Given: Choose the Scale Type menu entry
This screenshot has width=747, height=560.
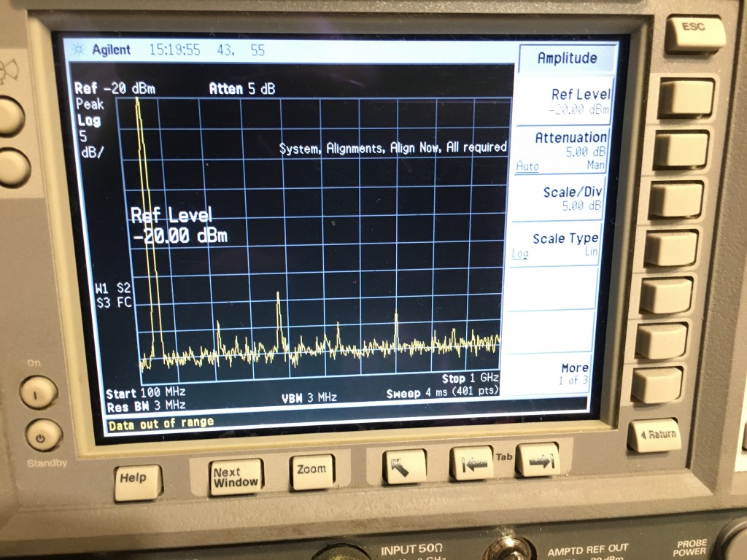Looking at the screenshot, I should pos(554,244).
